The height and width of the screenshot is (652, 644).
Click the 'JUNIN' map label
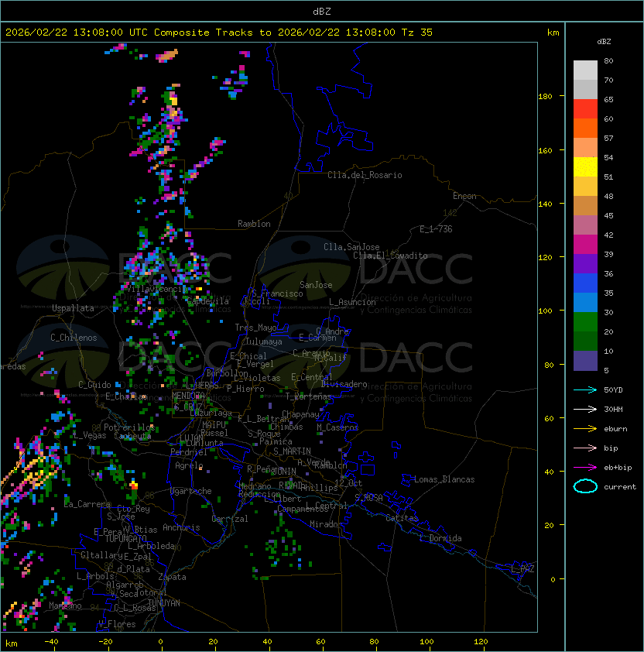(x=284, y=472)
